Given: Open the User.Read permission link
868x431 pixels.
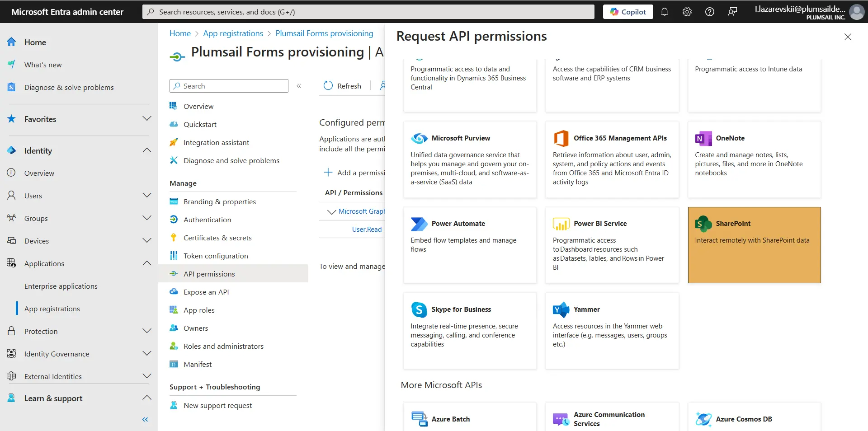Looking at the screenshot, I should (x=367, y=230).
